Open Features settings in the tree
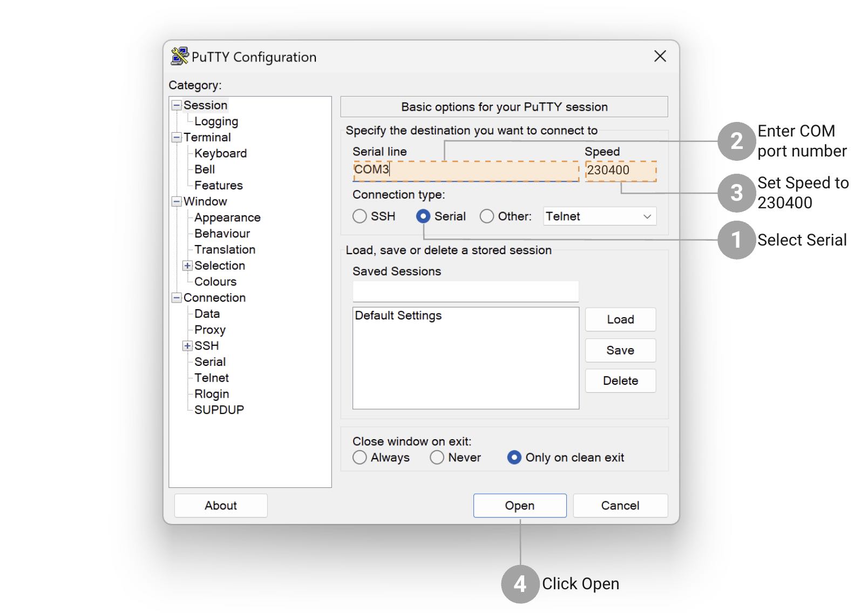 click(x=218, y=186)
